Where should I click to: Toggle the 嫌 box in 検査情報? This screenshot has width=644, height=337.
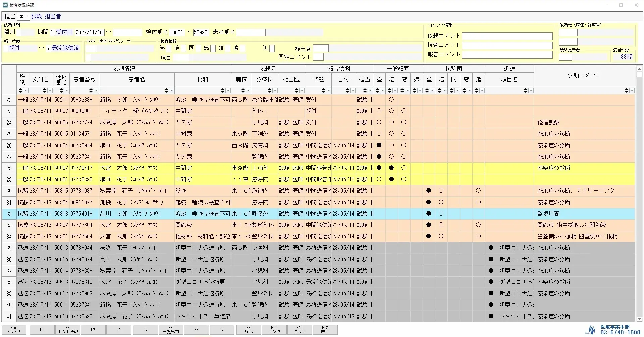(228, 49)
